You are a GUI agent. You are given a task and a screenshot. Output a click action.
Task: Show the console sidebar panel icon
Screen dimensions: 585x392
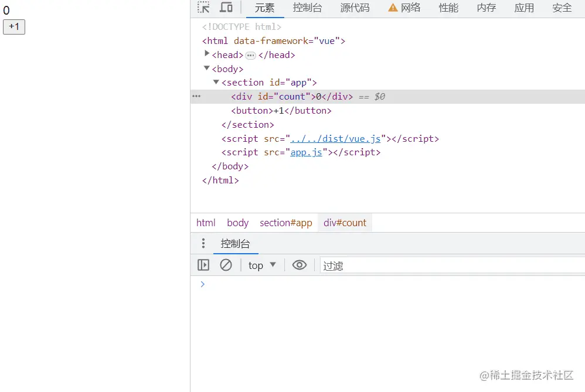pyautogui.click(x=203, y=265)
